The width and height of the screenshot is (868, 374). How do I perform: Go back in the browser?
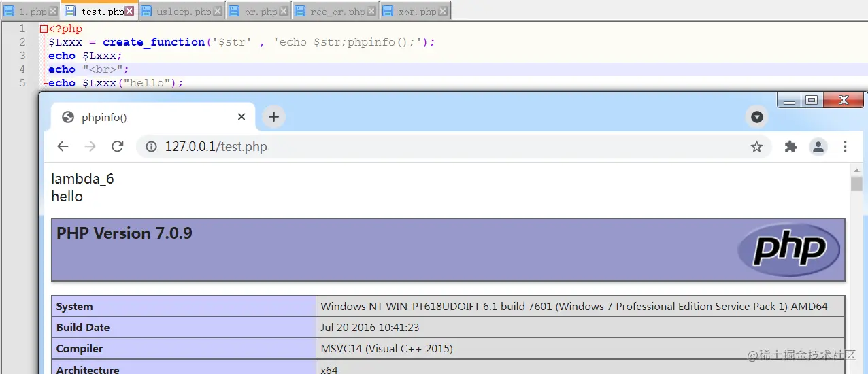63,146
